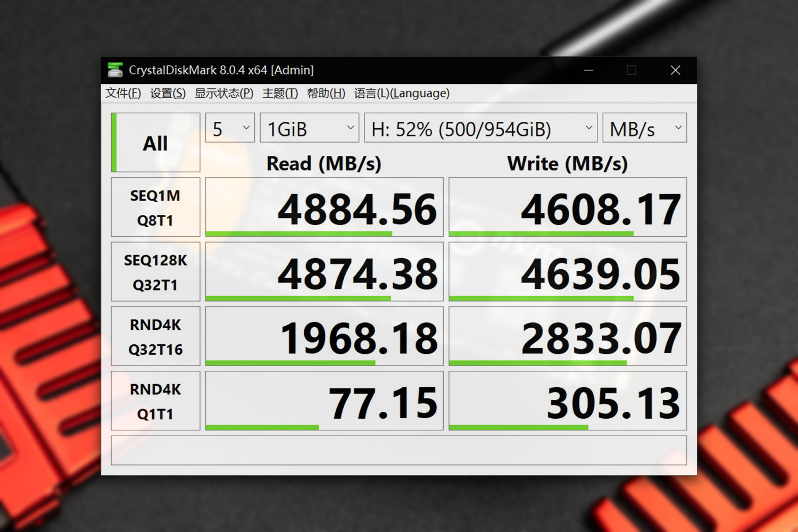Run the RND4K Q1T1 test
798x532 pixels.
point(155,401)
